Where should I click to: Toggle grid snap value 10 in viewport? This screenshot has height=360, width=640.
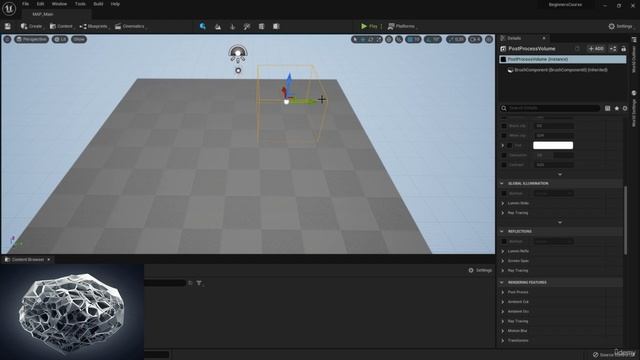413,39
